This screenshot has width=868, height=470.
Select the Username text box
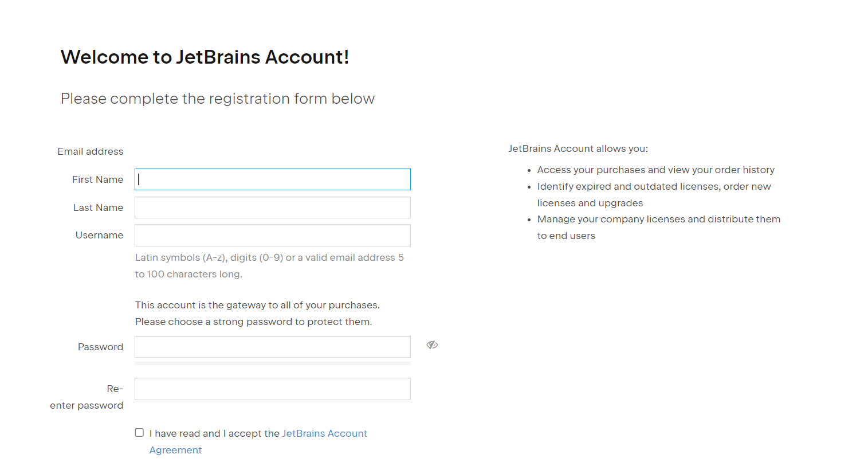tap(273, 235)
